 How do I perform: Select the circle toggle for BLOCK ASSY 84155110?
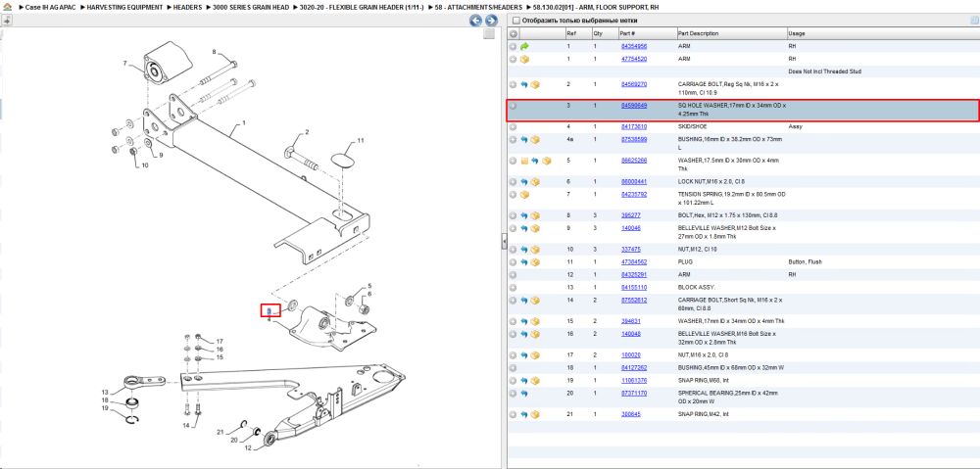514,287
